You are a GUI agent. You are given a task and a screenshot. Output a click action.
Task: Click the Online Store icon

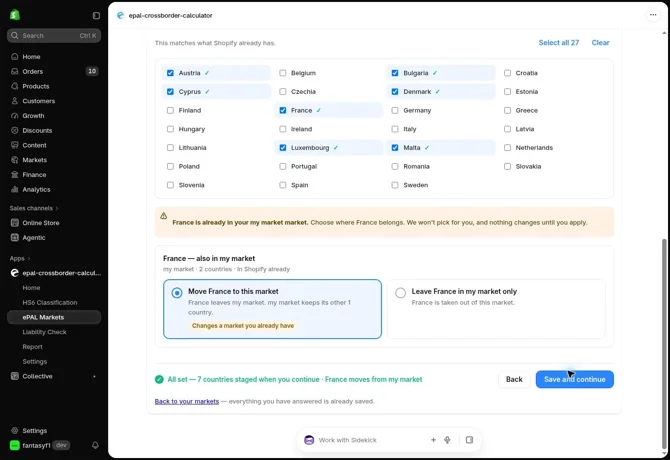(x=15, y=223)
